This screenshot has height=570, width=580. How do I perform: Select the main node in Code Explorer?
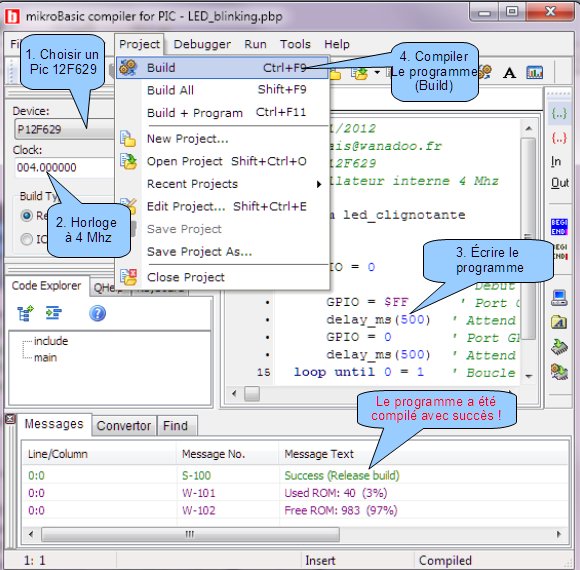click(45, 358)
